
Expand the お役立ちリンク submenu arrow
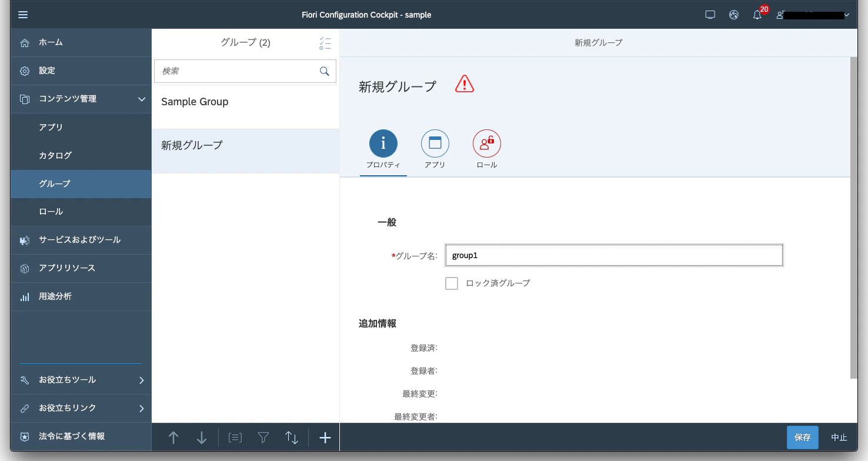pyautogui.click(x=141, y=409)
